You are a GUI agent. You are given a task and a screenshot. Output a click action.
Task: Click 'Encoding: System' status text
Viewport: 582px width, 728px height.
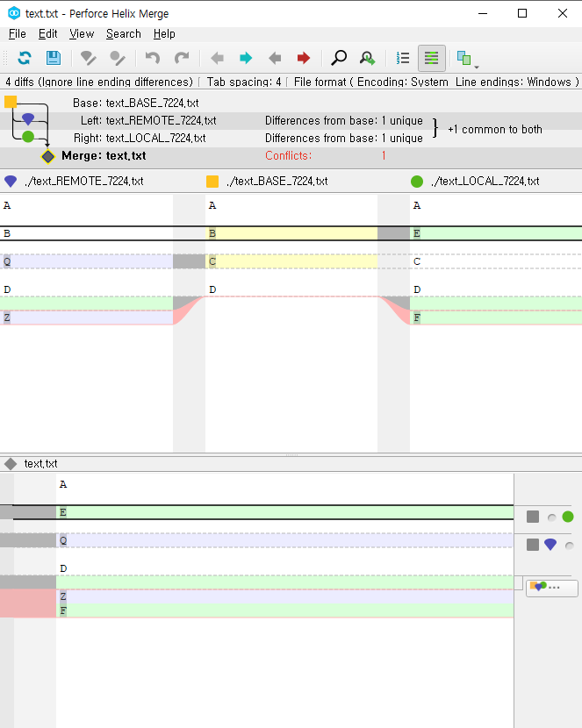pyautogui.click(x=403, y=82)
